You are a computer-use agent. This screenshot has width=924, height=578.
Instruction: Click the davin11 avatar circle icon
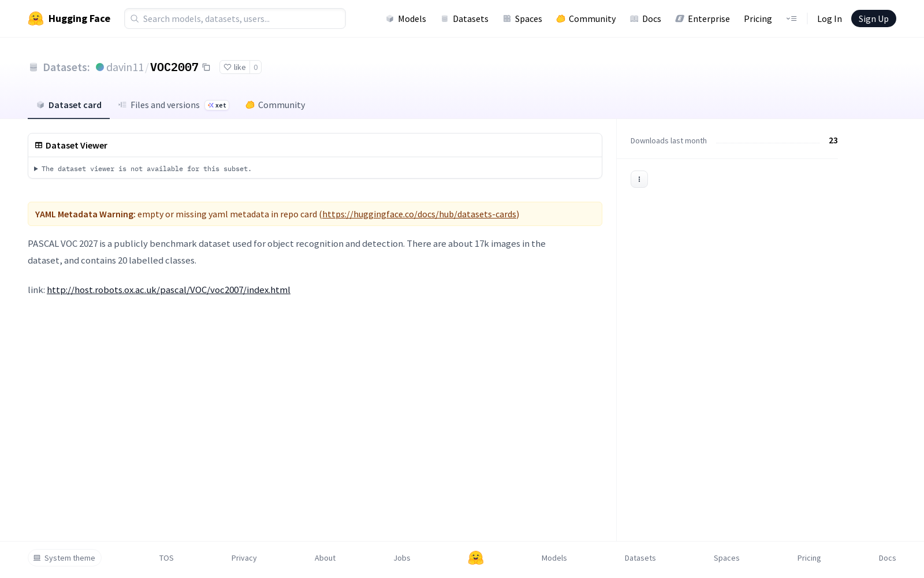(100, 67)
